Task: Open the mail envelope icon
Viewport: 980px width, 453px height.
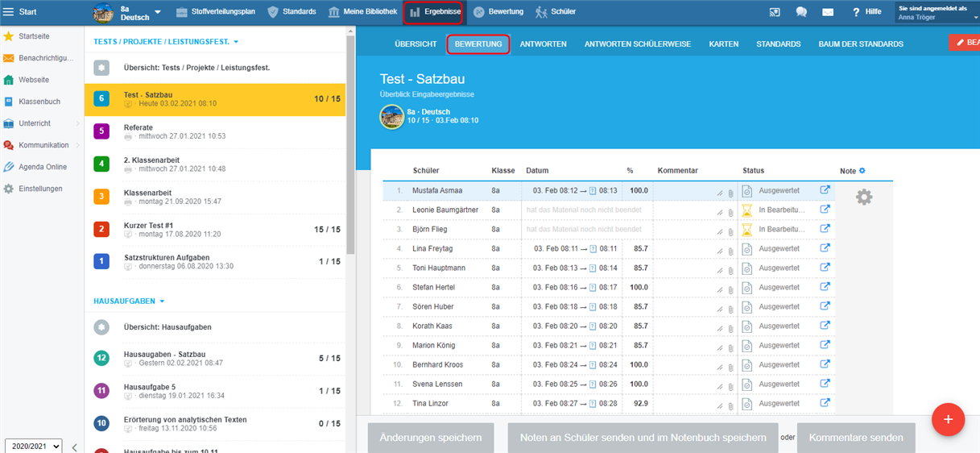Action: (x=828, y=11)
